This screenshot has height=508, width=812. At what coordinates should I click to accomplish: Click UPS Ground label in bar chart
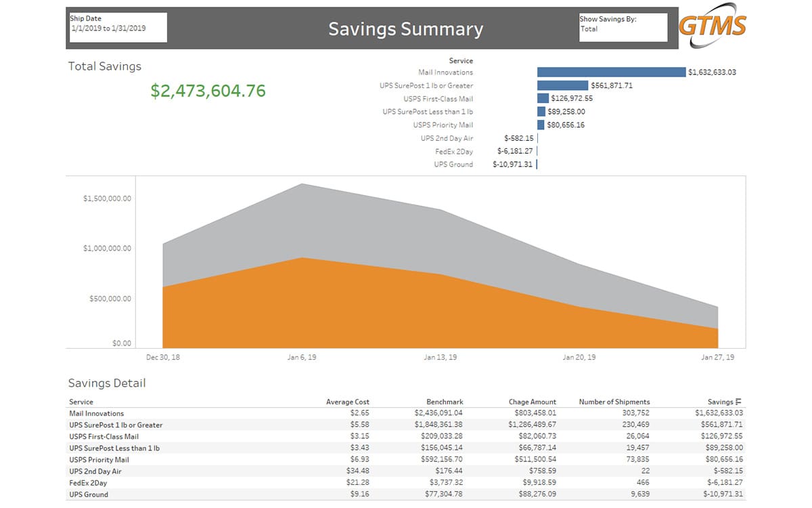pos(453,165)
